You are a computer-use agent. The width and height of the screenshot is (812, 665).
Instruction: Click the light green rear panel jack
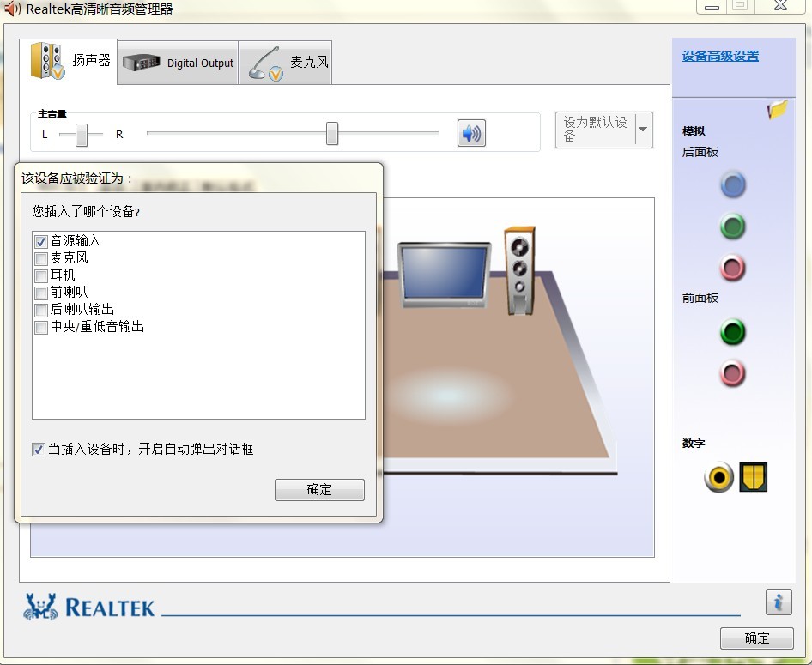(733, 227)
